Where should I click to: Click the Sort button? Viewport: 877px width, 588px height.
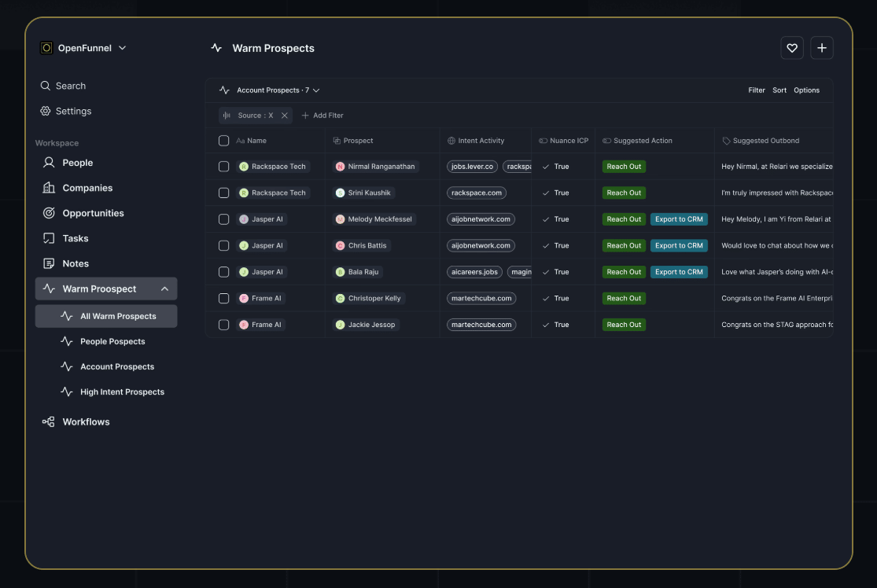click(x=779, y=90)
